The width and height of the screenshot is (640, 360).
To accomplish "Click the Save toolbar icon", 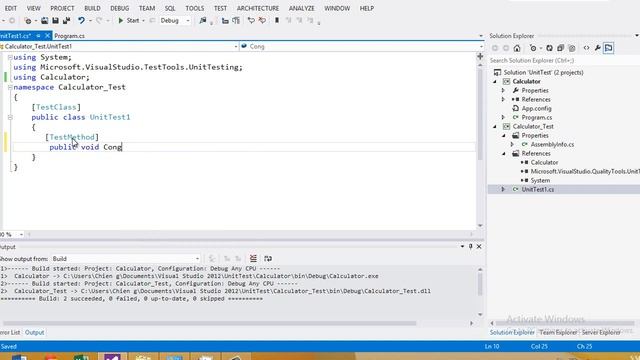I will (55, 20).
